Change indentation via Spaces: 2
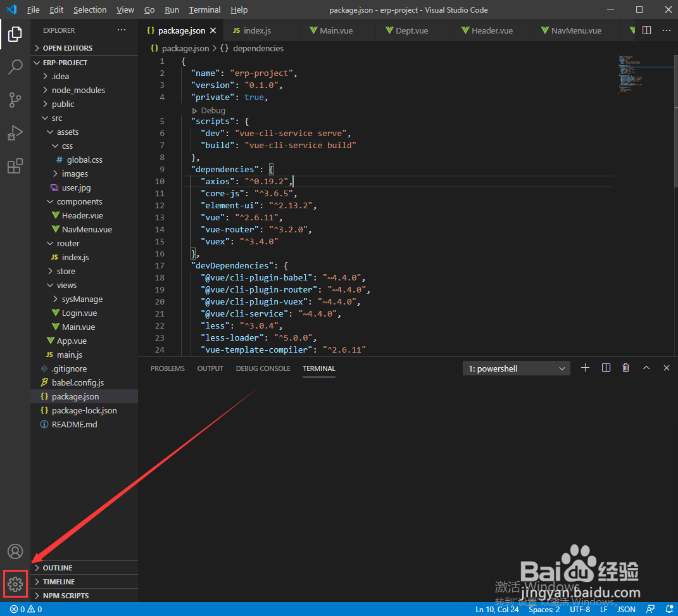The width and height of the screenshot is (678, 616). [x=544, y=609]
